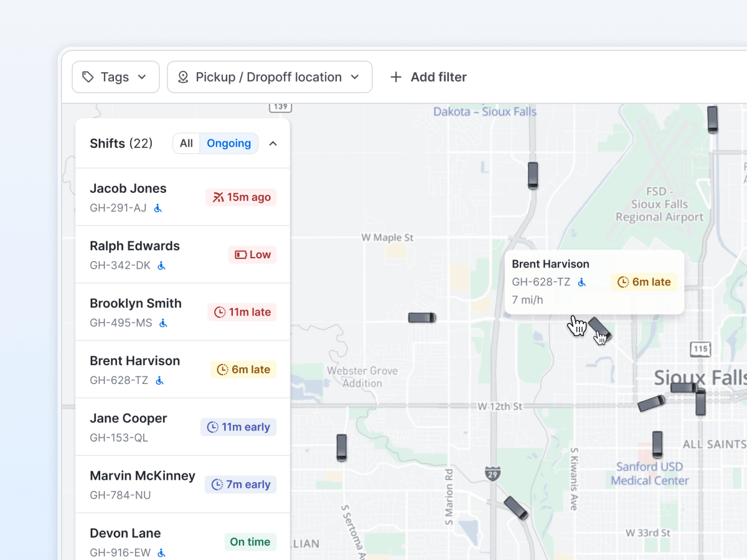Collapse the Shifts panel with the chevron
This screenshot has width=747, height=560.
[x=273, y=144]
